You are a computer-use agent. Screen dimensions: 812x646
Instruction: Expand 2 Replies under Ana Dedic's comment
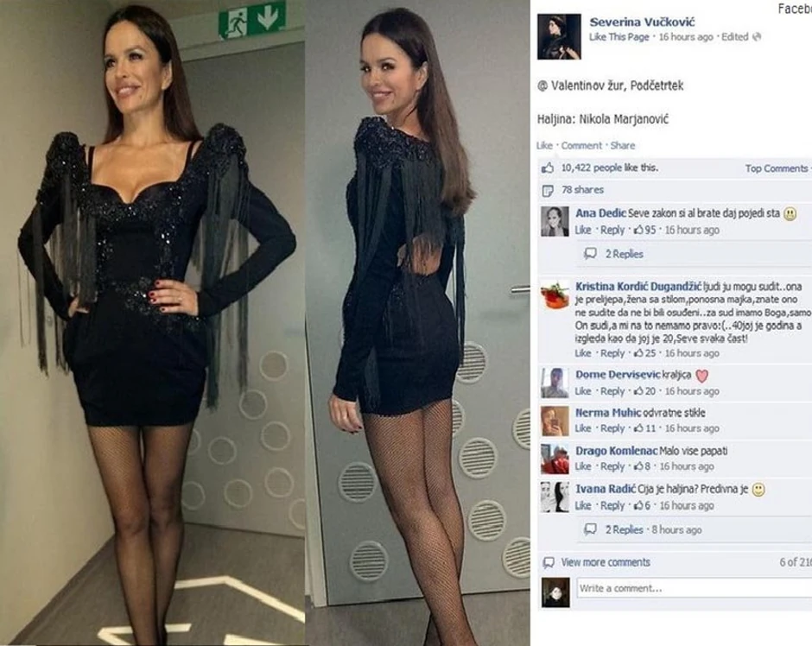pyautogui.click(x=625, y=254)
